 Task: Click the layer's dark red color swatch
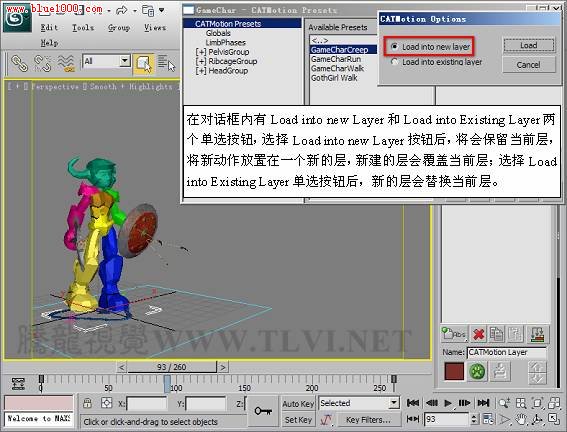click(x=454, y=372)
